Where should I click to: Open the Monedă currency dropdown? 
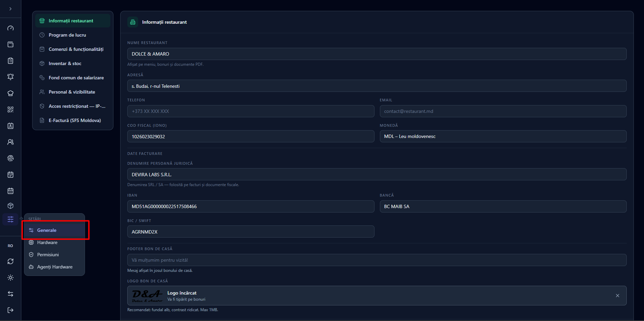pyautogui.click(x=503, y=136)
